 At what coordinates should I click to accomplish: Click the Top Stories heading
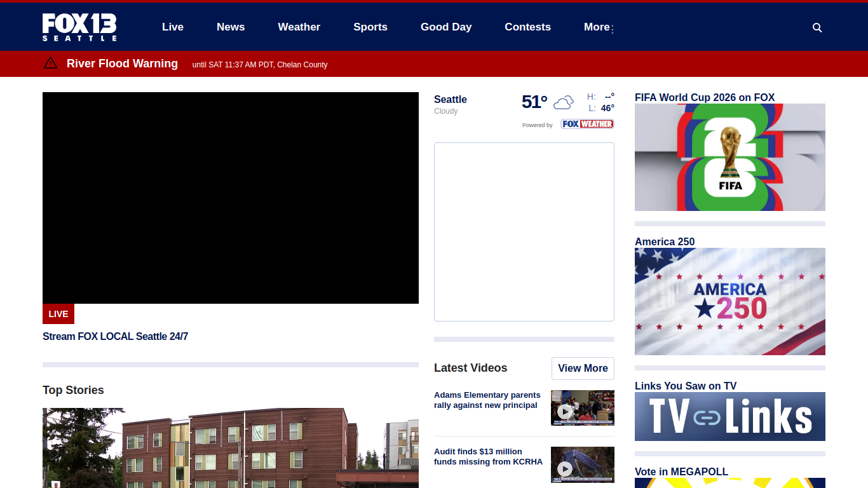coord(73,390)
